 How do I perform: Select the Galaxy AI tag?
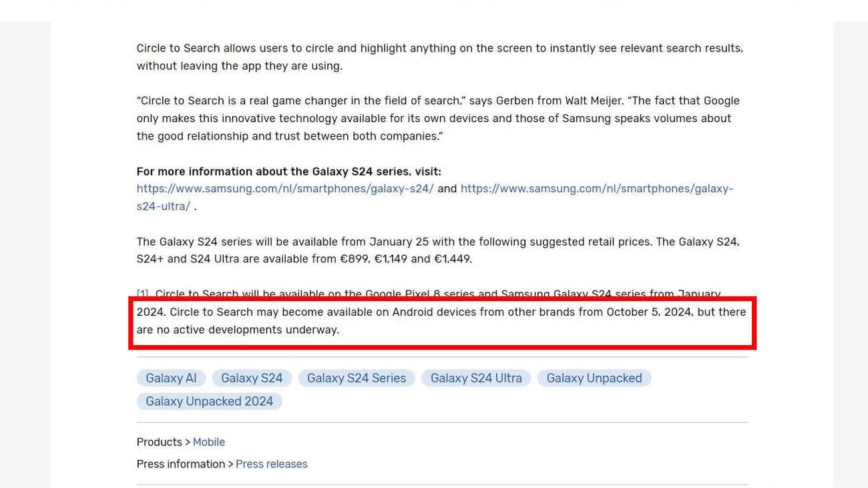pyautogui.click(x=171, y=378)
